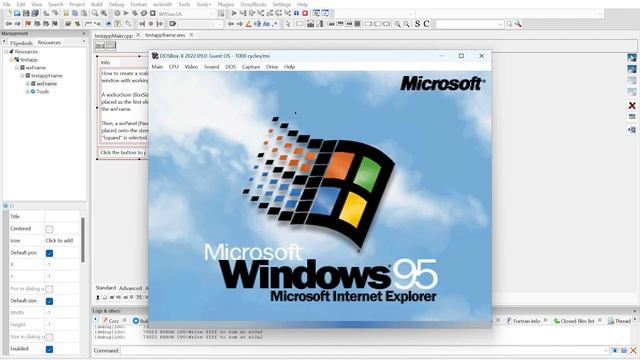Open the Closed files list tab
The image size is (640, 360).
click(x=576, y=321)
